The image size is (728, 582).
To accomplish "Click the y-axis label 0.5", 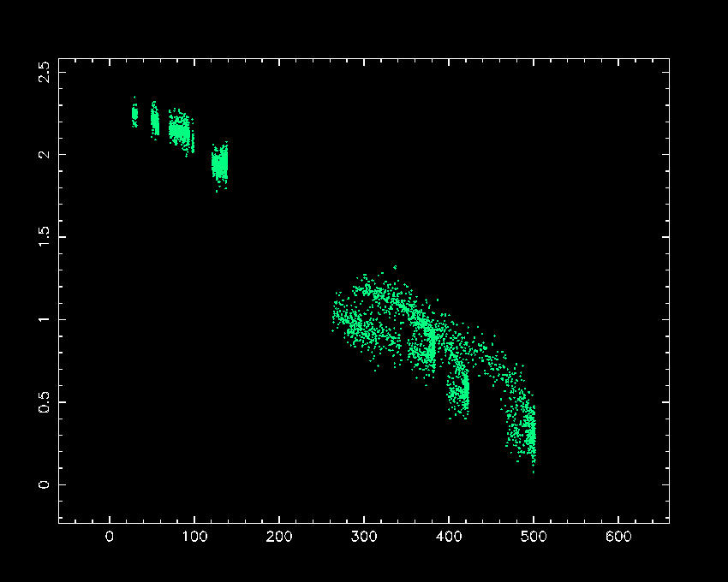I will click(x=44, y=402).
